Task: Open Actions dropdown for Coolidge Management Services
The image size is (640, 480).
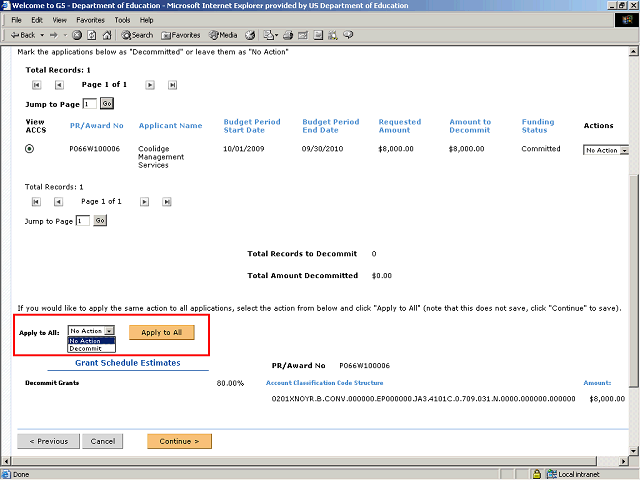Action: (x=606, y=150)
